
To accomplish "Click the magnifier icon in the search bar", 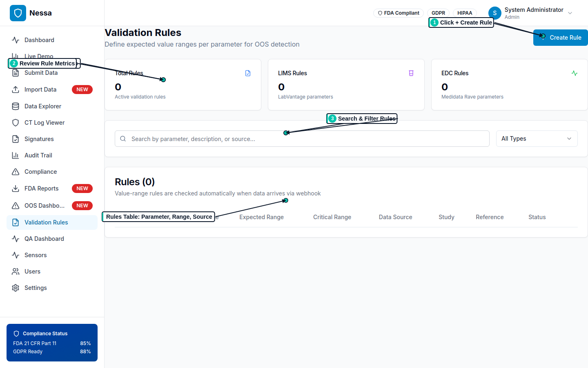I will (123, 139).
